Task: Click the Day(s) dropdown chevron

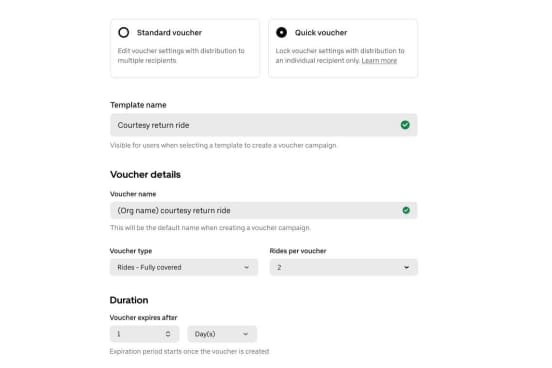Action: (245, 334)
